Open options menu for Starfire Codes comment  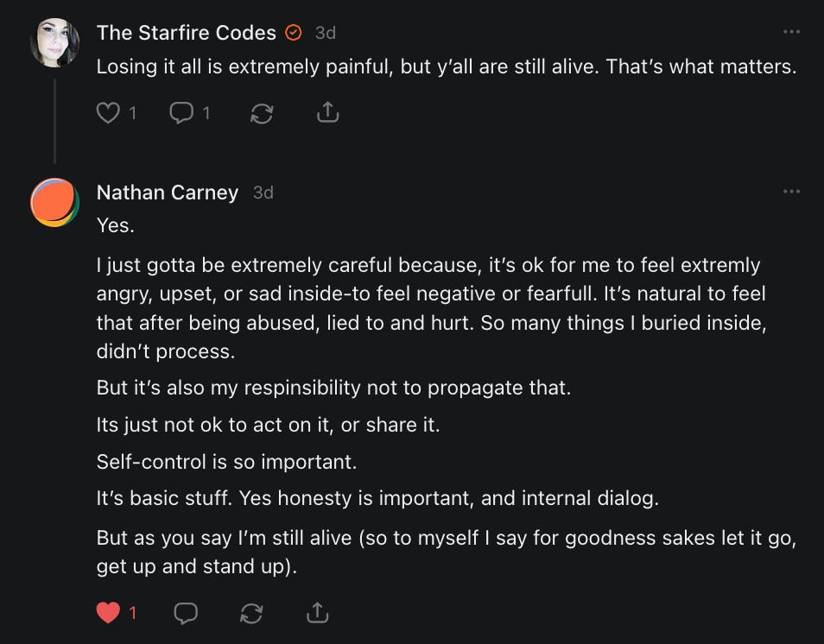coord(791,32)
